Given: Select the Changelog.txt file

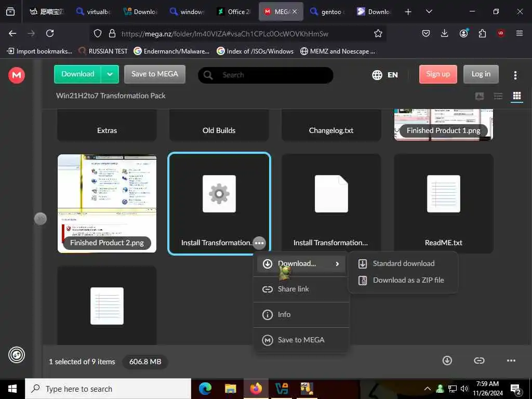Looking at the screenshot, I should tap(331, 126).
